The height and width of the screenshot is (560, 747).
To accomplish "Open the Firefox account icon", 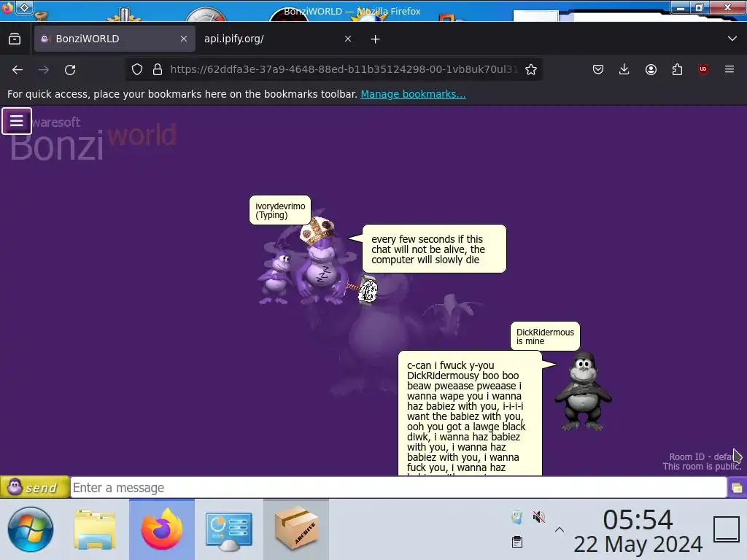I will [651, 69].
